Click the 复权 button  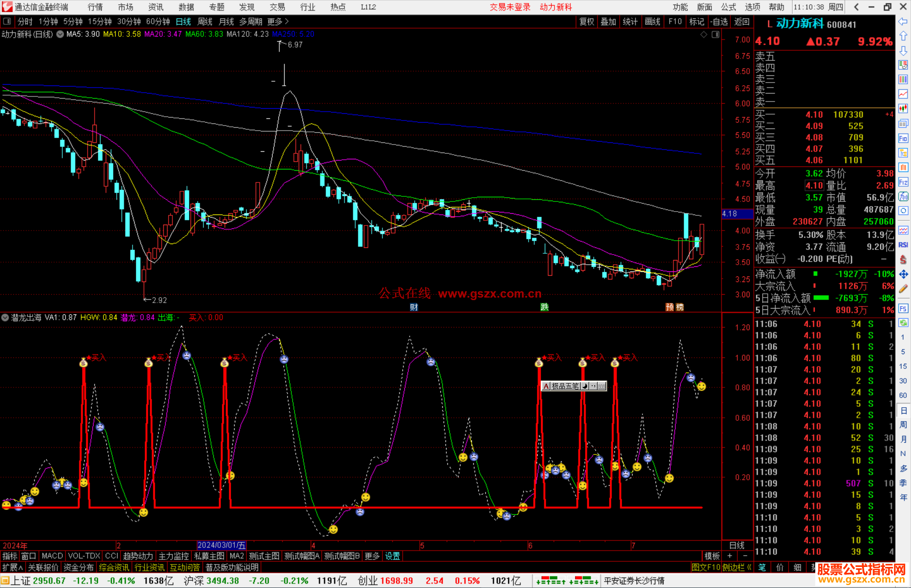(x=586, y=21)
